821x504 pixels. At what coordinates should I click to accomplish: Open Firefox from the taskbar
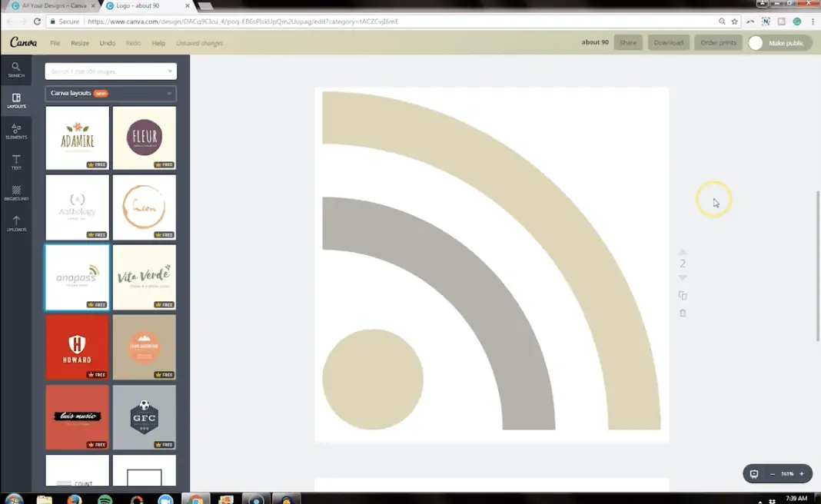coord(75,499)
